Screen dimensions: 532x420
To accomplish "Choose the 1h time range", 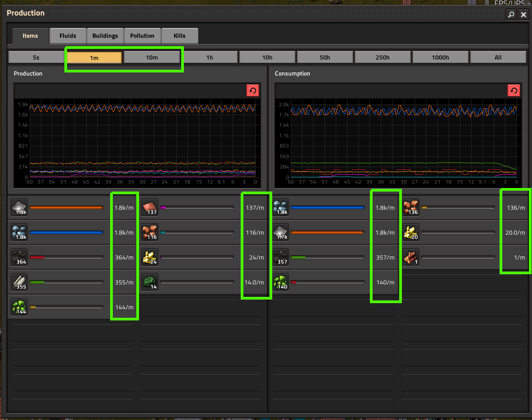I will pyautogui.click(x=210, y=57).
